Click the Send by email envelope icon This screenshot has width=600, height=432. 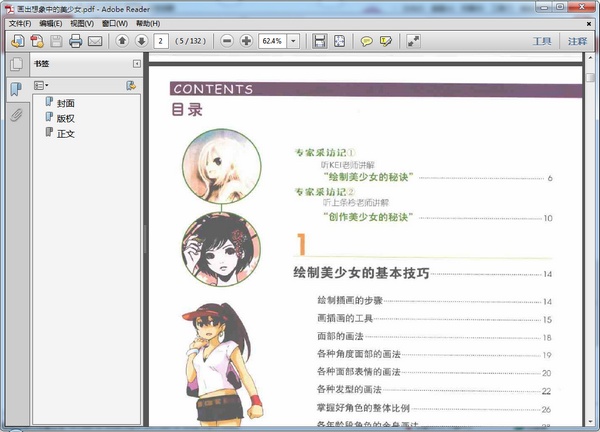pyautogui.click(x=95, y=41)
